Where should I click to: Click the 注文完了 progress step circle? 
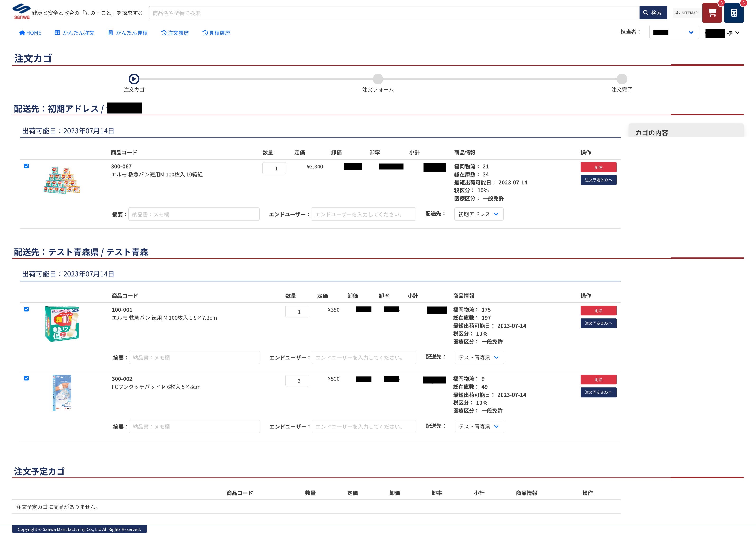click(621, 79)
